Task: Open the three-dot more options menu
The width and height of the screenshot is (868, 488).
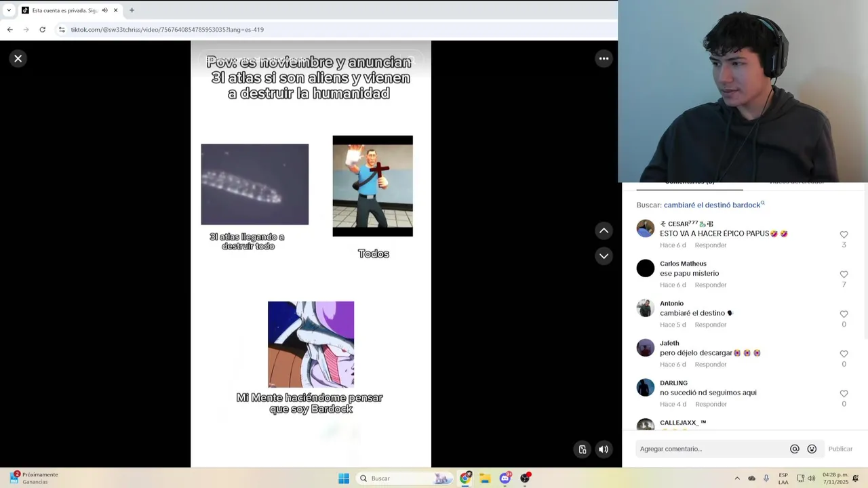Action: (604, 58)
